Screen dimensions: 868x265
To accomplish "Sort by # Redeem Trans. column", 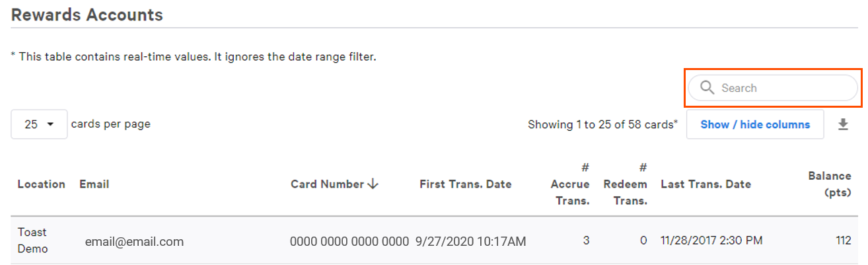I will pos(625,184).
